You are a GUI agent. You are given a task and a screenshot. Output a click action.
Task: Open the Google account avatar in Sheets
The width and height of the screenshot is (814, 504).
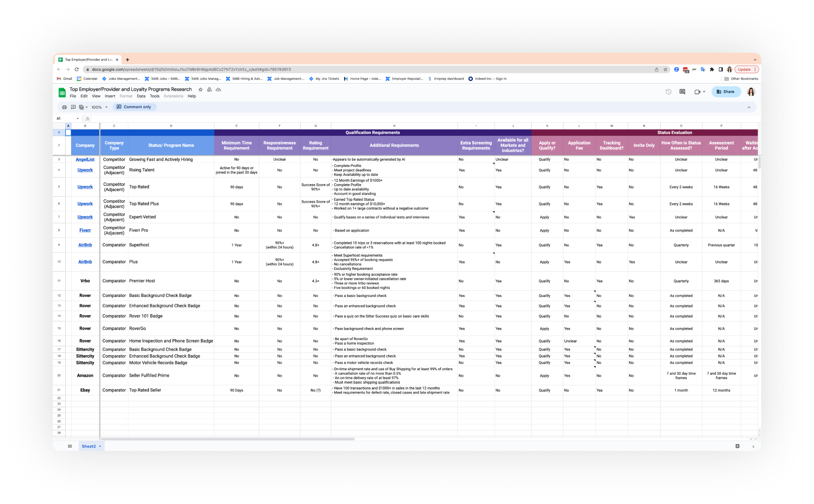click(751, 92)
